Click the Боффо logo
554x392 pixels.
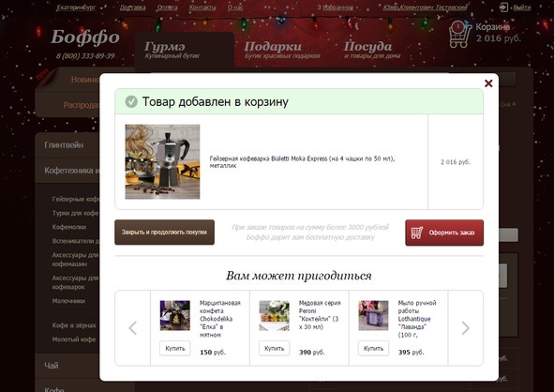(x=84, y=38)
